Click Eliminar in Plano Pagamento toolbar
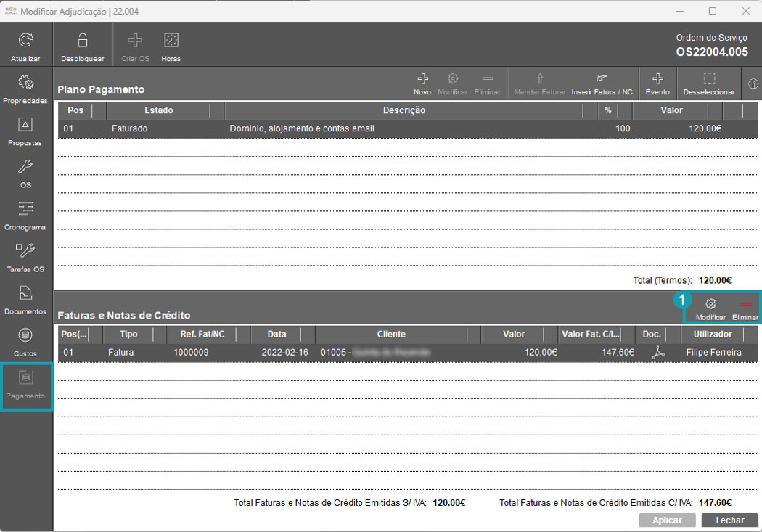762x532 pixels. [x=488, y=83]
